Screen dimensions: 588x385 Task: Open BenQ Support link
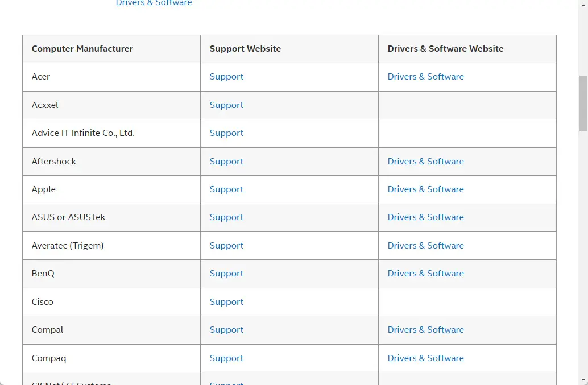point(226,274)
